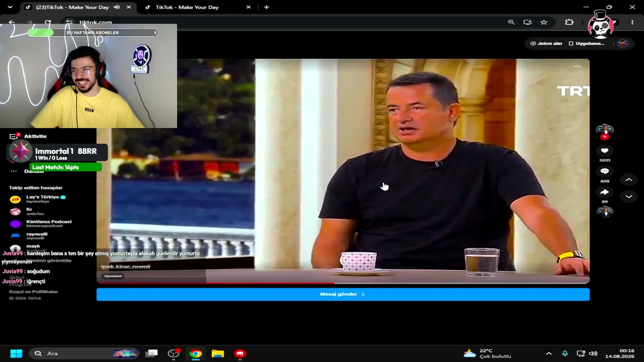The height and width of the screenshot is (362, 644).
Task: Open the sound disc thumbnail below share
Action: click(x=605, y=212)
